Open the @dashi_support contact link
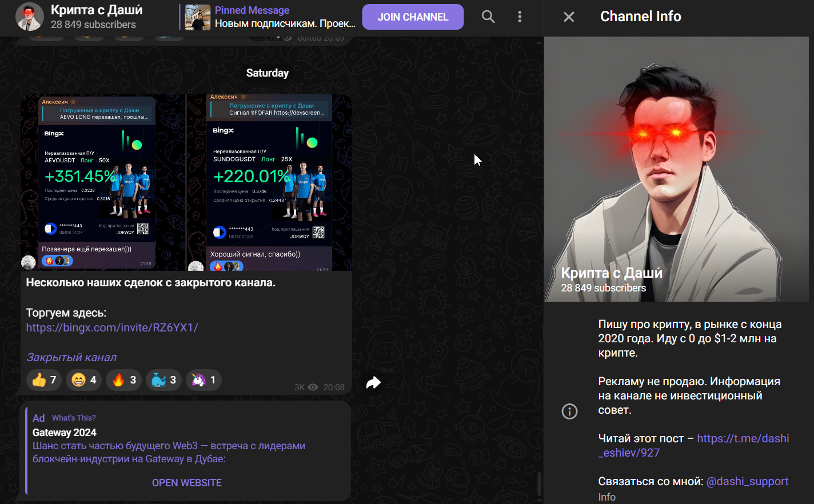The width and height of the screenshot is (814, 504). [747, 481]
